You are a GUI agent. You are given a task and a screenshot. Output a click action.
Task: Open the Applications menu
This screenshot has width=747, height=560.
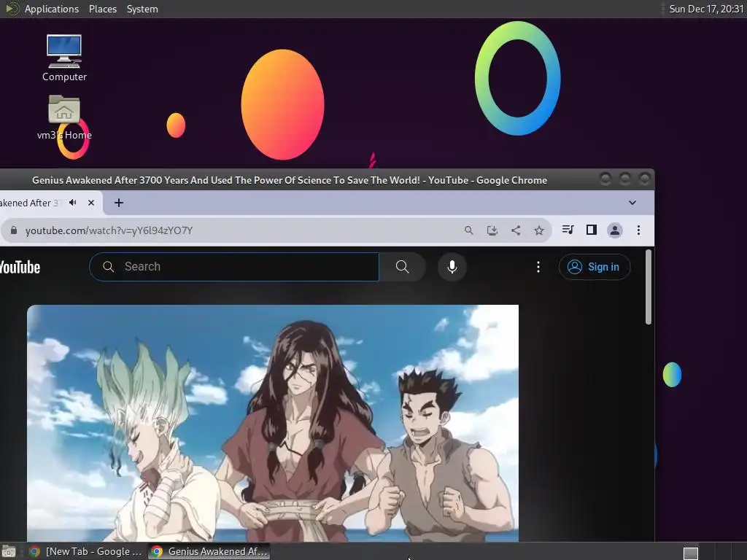(52, 9)
